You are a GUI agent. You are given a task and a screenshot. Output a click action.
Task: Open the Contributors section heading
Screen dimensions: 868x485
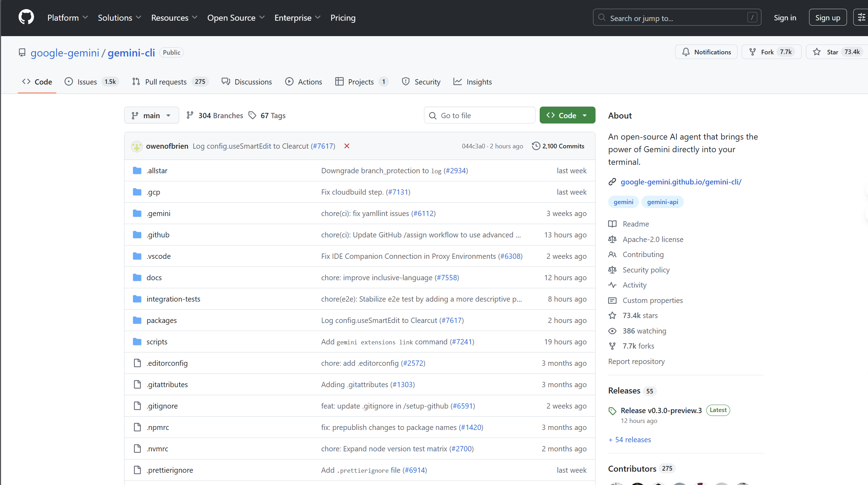tap(632, 469)
